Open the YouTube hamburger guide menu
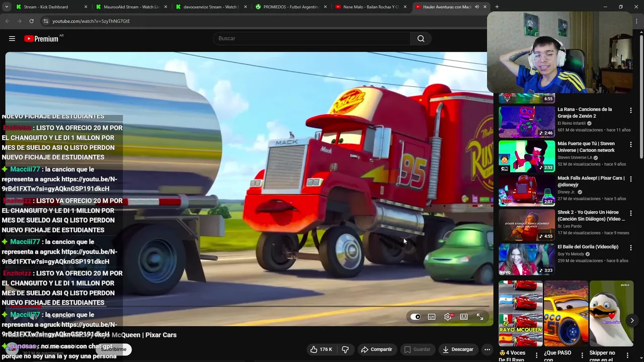 click(12, 39)
